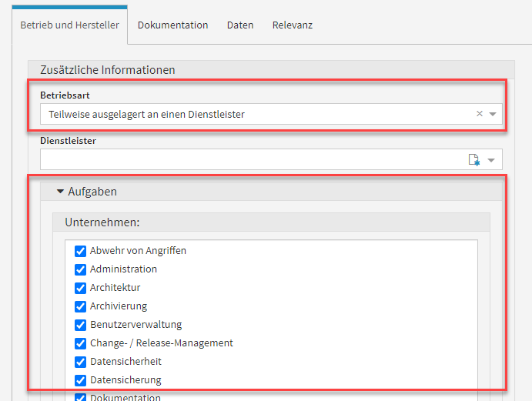Open the Daten tab
The height and width of the screenshot is (401, 532).
pyautogui.click(x=240, y=25)
